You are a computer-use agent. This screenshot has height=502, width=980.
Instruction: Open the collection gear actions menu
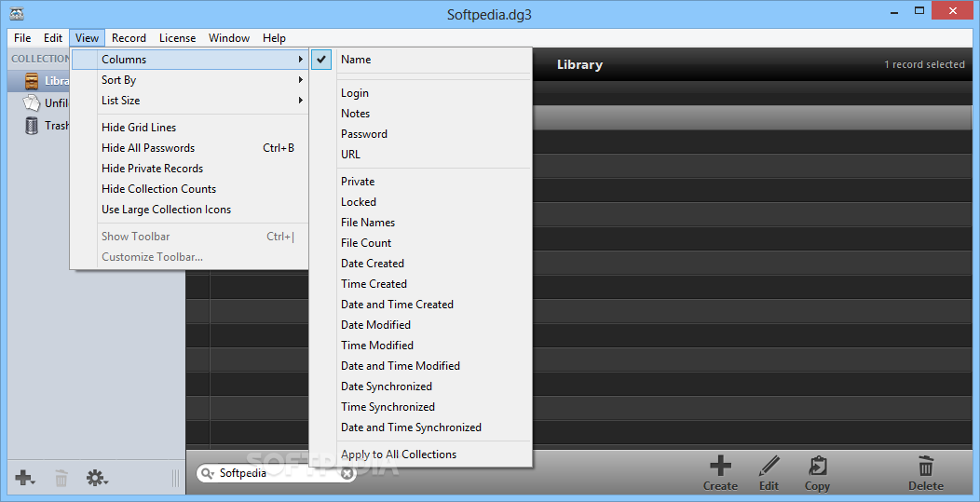coord(97,478)
